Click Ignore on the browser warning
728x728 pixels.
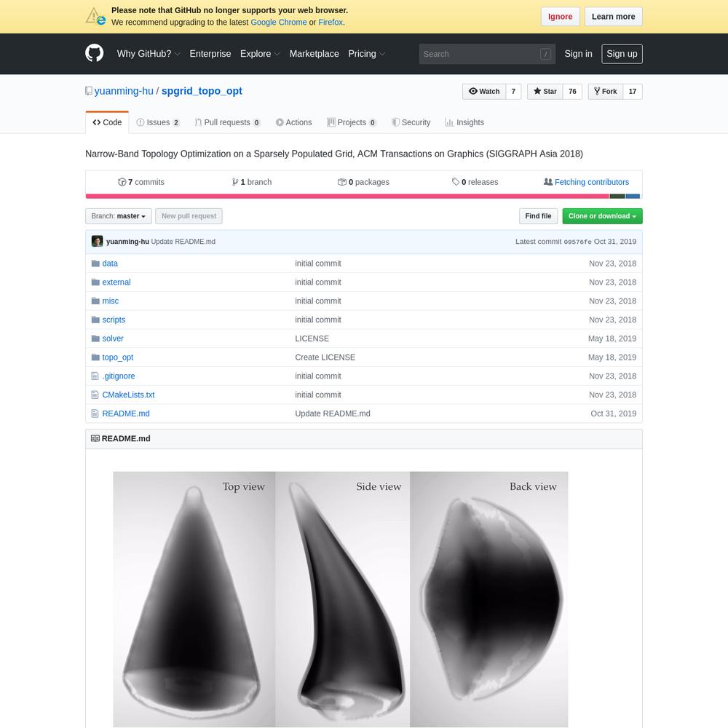point(560,16)
